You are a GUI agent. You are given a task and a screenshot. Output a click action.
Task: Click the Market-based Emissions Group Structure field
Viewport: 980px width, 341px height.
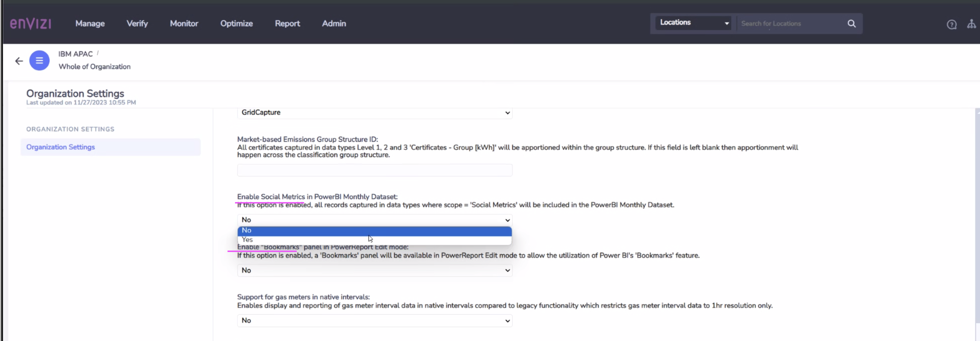point(374,170)
